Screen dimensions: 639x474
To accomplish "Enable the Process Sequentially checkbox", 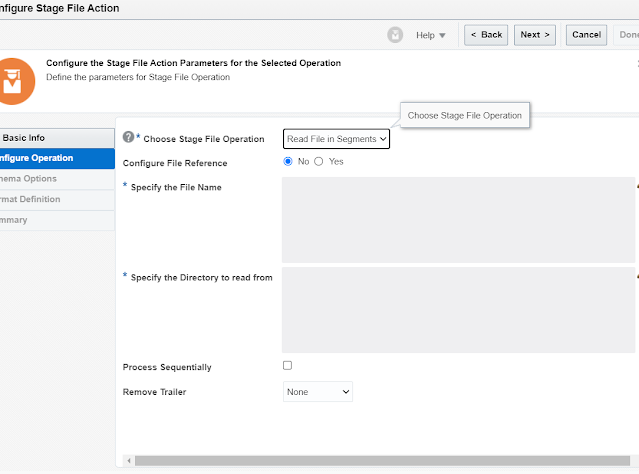I will click(x=287, y=365).
